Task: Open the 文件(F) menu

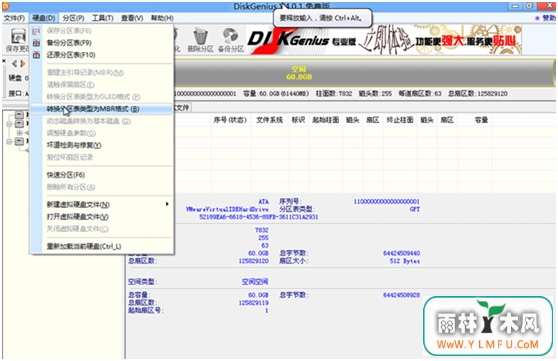Action: [x=14, y=18]
